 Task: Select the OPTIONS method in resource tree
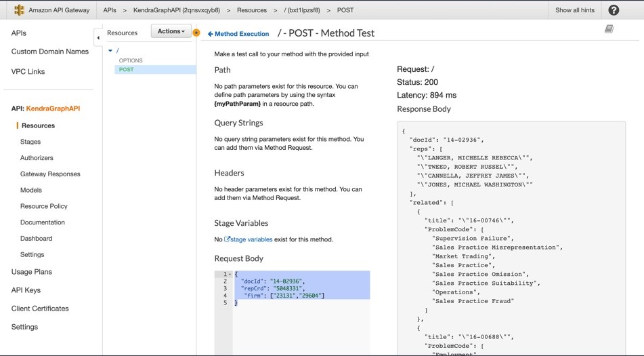tap(131, 60)
